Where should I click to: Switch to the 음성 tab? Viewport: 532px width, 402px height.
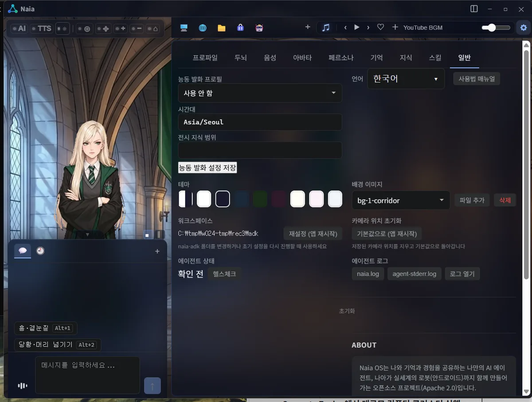(270, 58)
